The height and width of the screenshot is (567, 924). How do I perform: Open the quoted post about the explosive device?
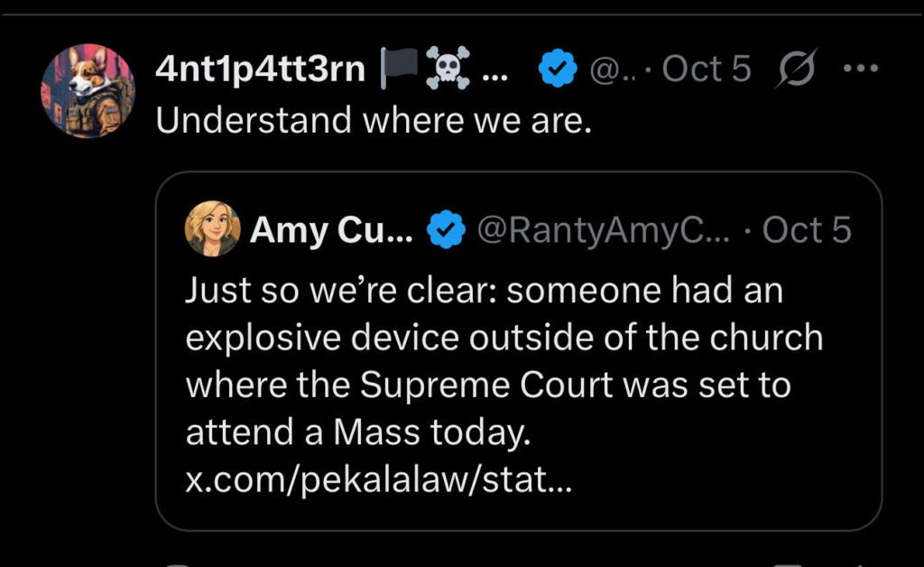pos(519,361)
